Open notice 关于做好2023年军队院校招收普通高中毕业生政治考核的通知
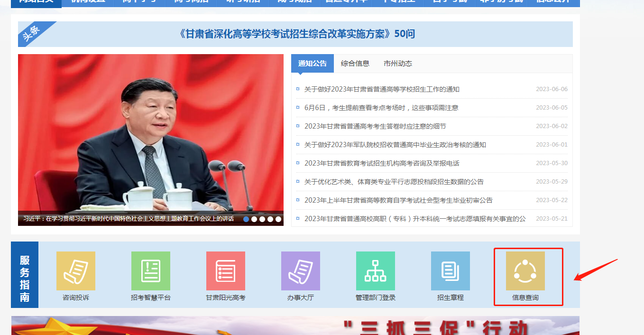The height and width of the screenshot is (335, 644). tap(395, 145)
